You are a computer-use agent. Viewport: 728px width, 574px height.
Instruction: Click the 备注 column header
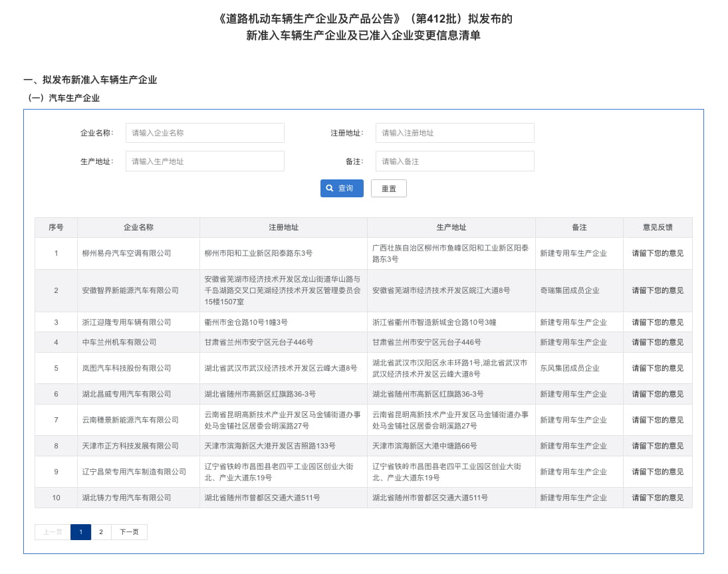tap(579, 227)
